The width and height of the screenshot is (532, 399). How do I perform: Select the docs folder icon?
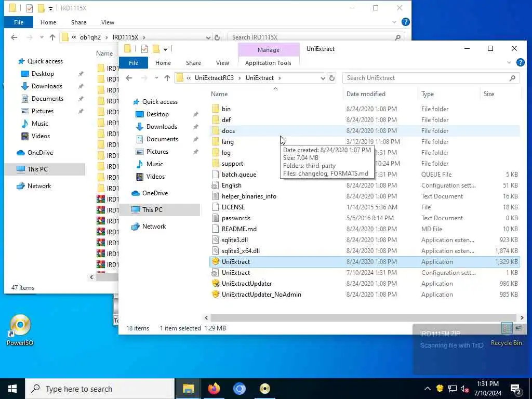pyautogui.click(x=216, y=130)
